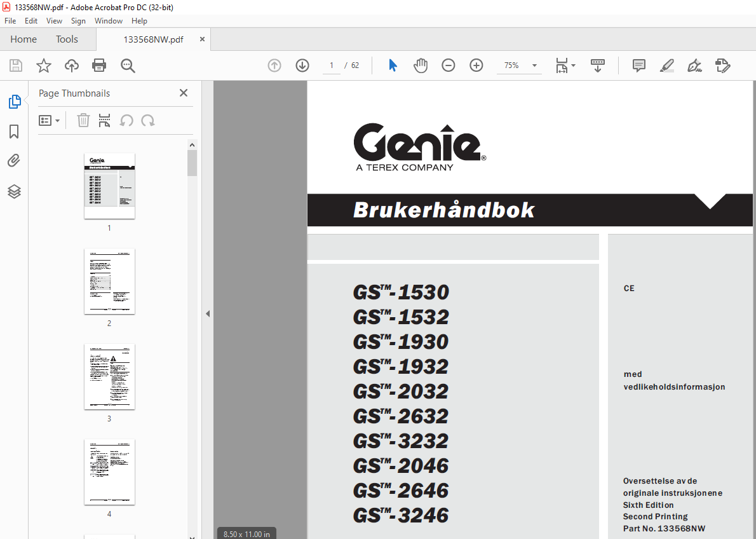Zoom out with minus button
The image size is (756, 539).
tap(449, 65)
